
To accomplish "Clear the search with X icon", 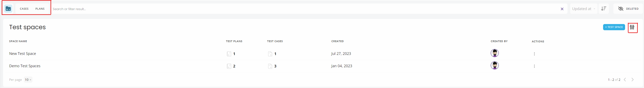I will click(x=562, y=9).
